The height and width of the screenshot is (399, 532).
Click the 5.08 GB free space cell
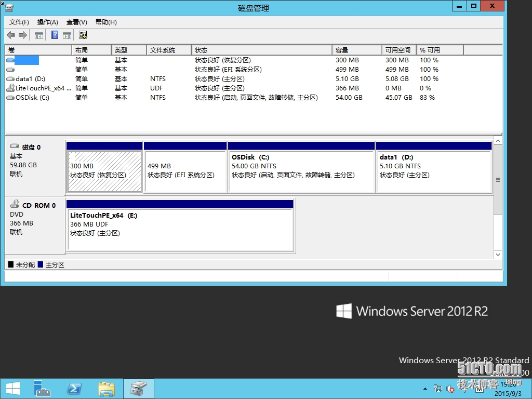(397, 79)
